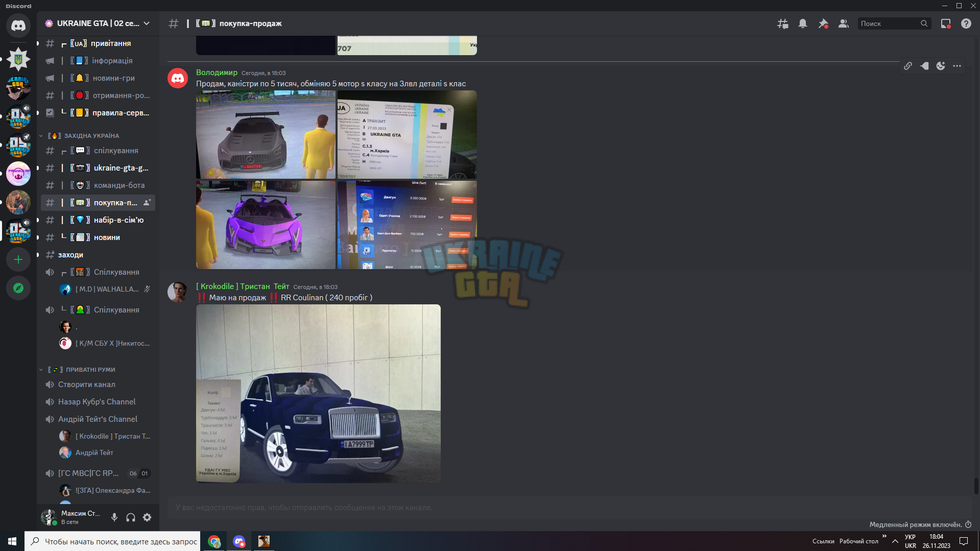This screenshot has width=980, height=551.
Task: Open the набір-в-сім'ю channel
Action: coord(98,220)
